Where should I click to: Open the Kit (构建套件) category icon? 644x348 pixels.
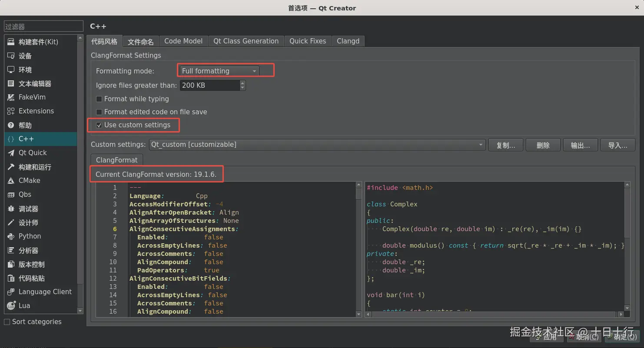(x=11, y=42)
